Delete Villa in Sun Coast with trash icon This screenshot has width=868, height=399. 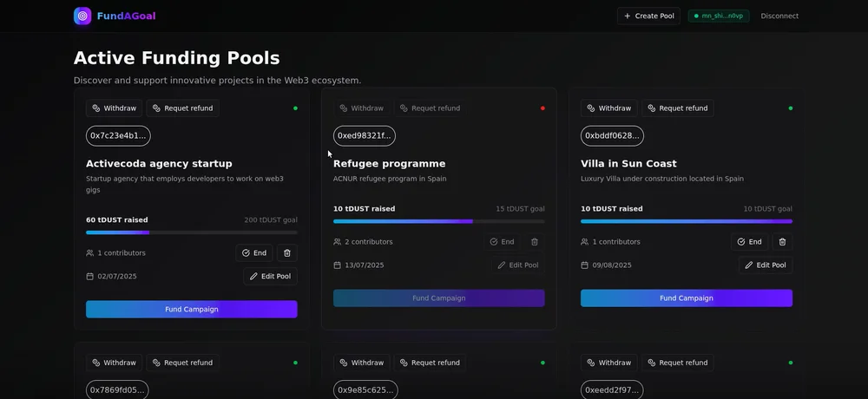coord(782,242)
